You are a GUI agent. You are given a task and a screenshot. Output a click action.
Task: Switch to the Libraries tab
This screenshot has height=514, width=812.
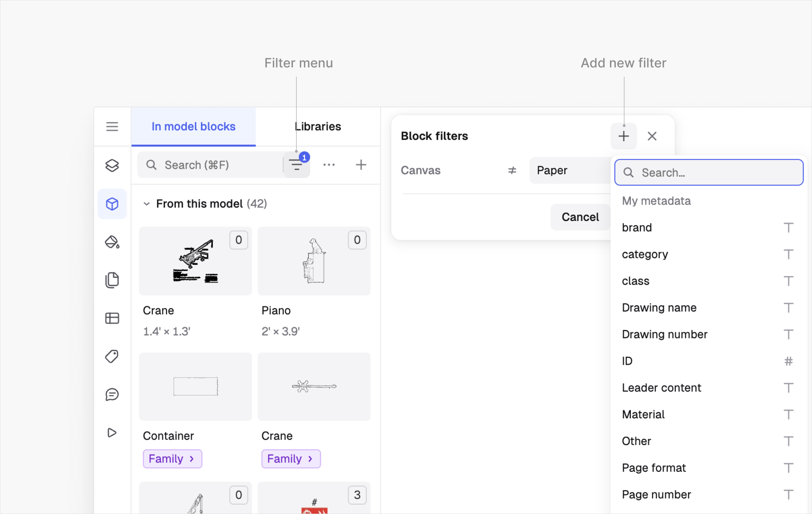318,127
